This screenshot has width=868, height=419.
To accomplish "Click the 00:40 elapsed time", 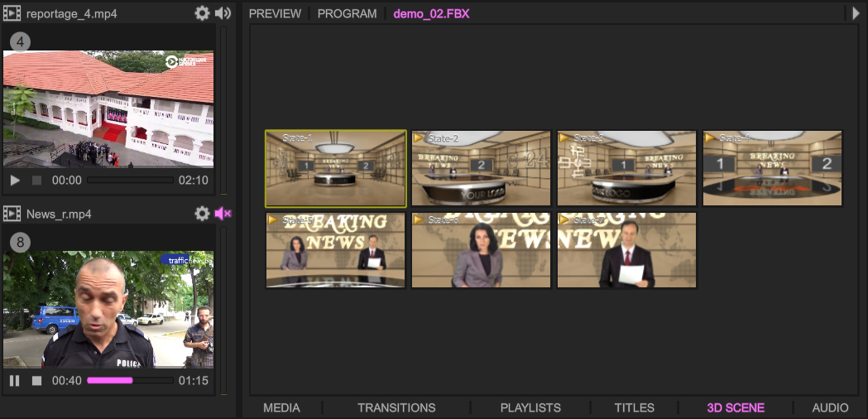I will (67, 381).
